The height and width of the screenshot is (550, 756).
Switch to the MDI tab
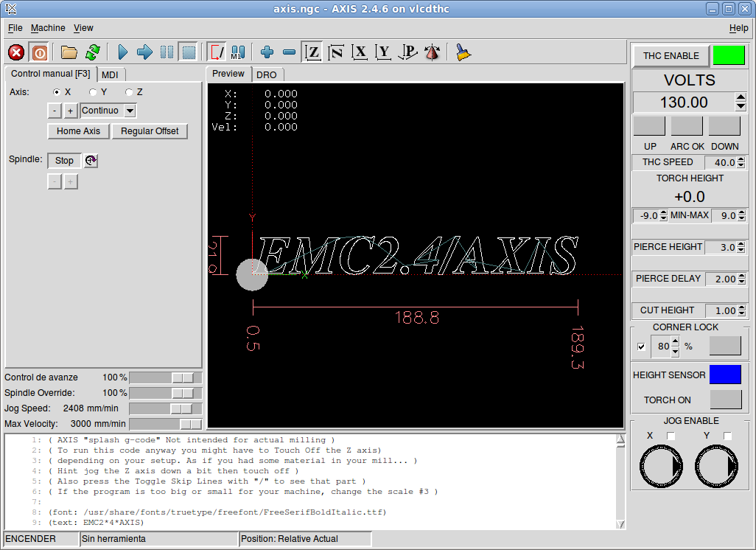point(110,74)
